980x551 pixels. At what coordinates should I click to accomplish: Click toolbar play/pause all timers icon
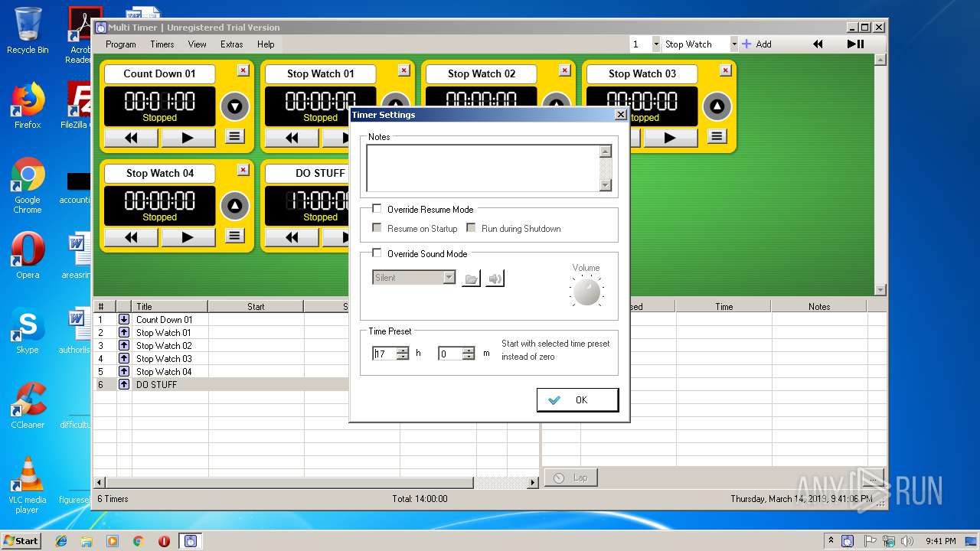click(x=856, y=44)
